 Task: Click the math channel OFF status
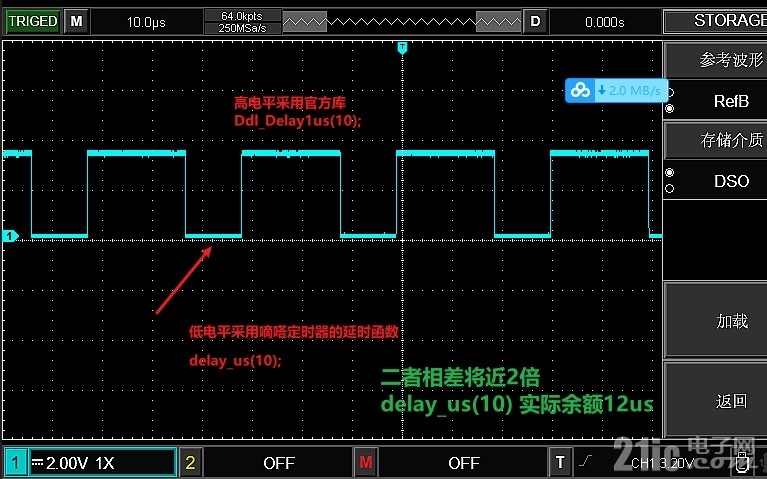pos(464,463)
